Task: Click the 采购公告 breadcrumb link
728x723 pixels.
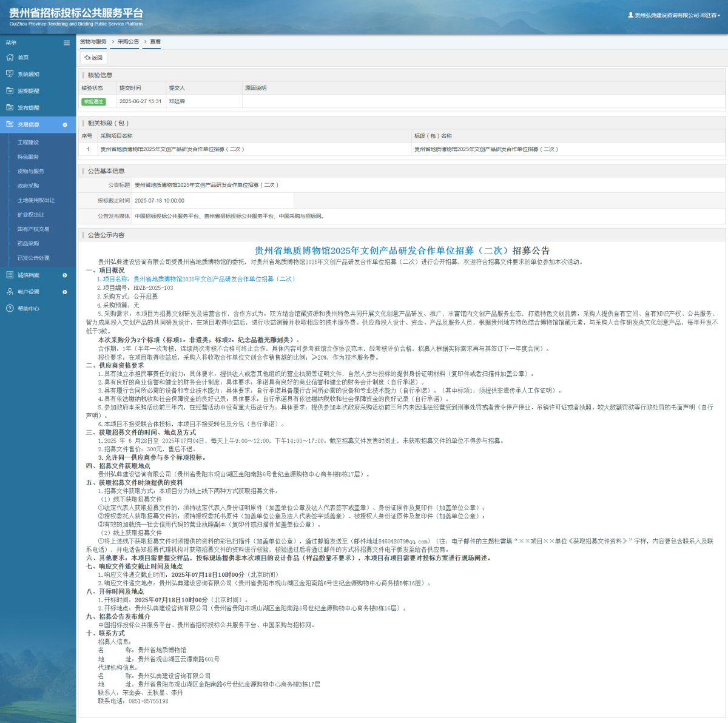Action: coord(128,42)
